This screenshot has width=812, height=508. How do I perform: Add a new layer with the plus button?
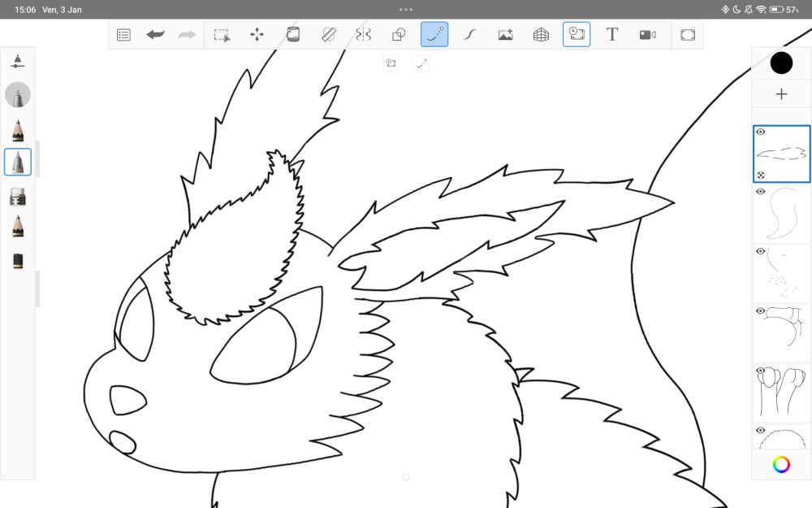781,93
